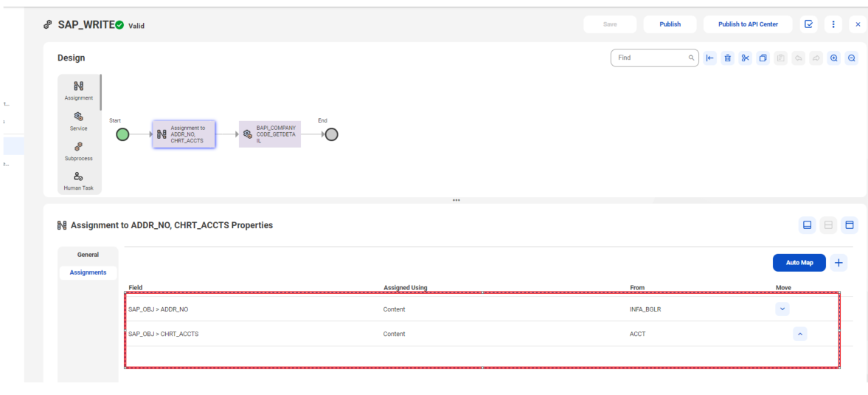Click the copy icon in Design toolbar
This screenshot has width=868, height=395.
tap(763, 58)
